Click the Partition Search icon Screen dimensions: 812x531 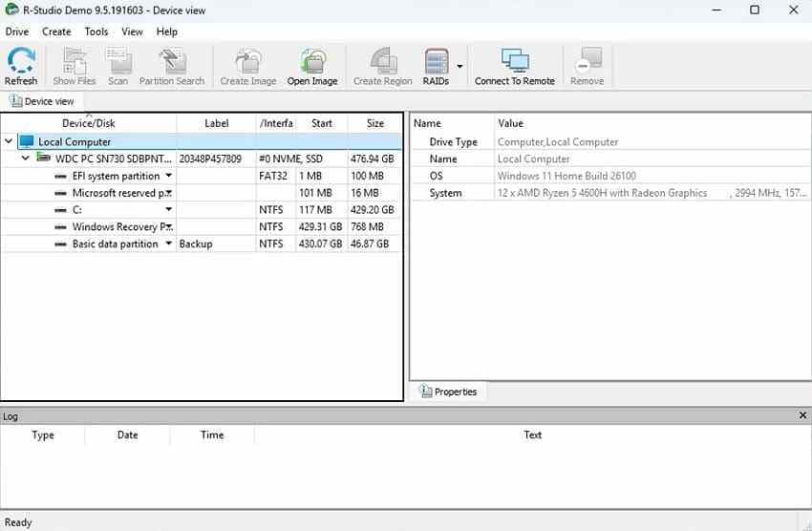(x=172, y=60)
